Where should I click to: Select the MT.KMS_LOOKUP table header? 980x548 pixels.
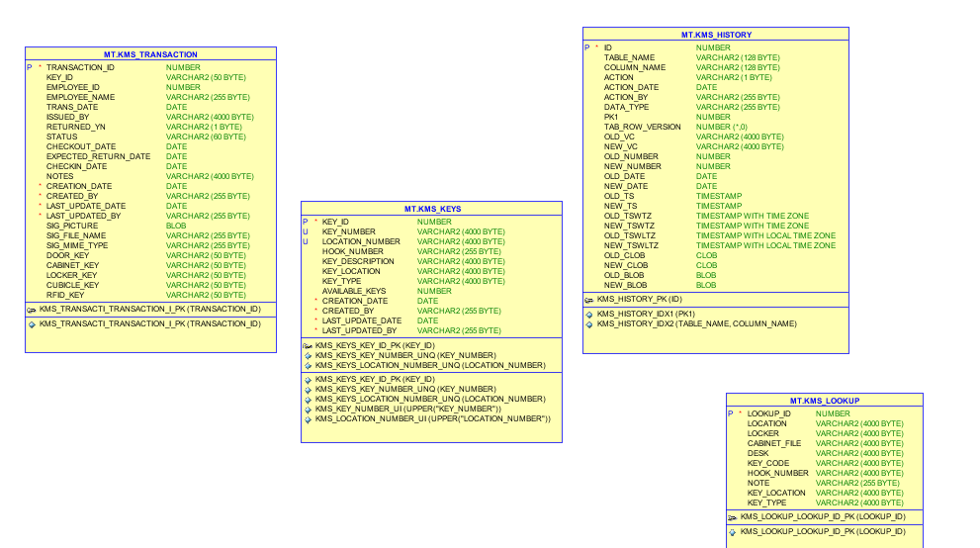825,401
